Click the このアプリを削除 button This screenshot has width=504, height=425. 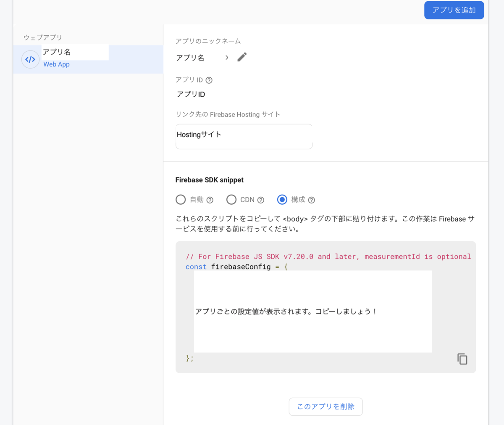326,407
